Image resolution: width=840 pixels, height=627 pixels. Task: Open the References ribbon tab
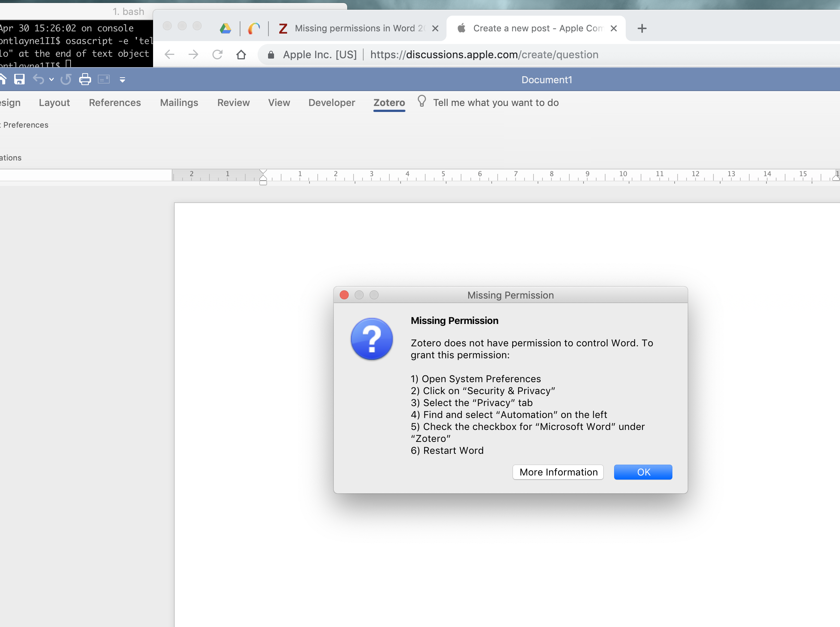coord(115,103)
